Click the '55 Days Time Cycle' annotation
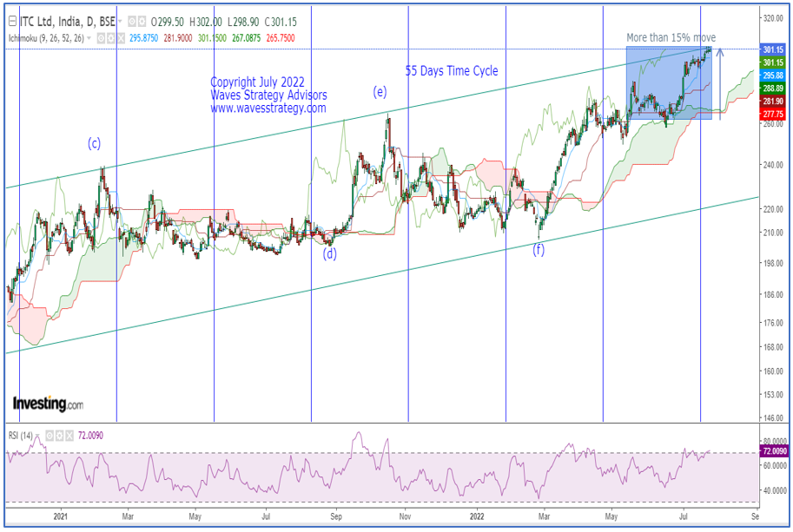This screenshot has width=793, height=532. point(452,71)
